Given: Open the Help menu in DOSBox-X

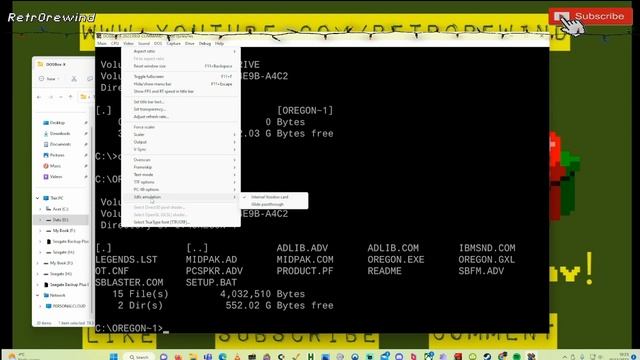Looking at the screenshot, I should pyautogui.click(x=219, y=43).
